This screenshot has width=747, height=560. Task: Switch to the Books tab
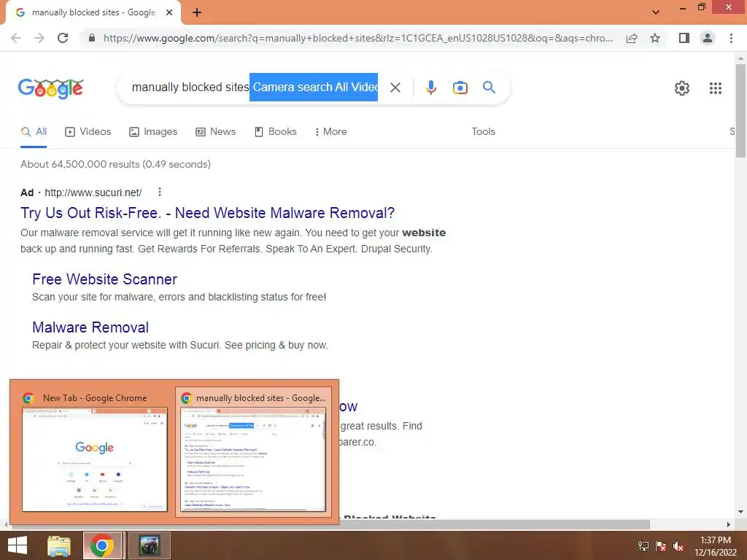point(276,132)
